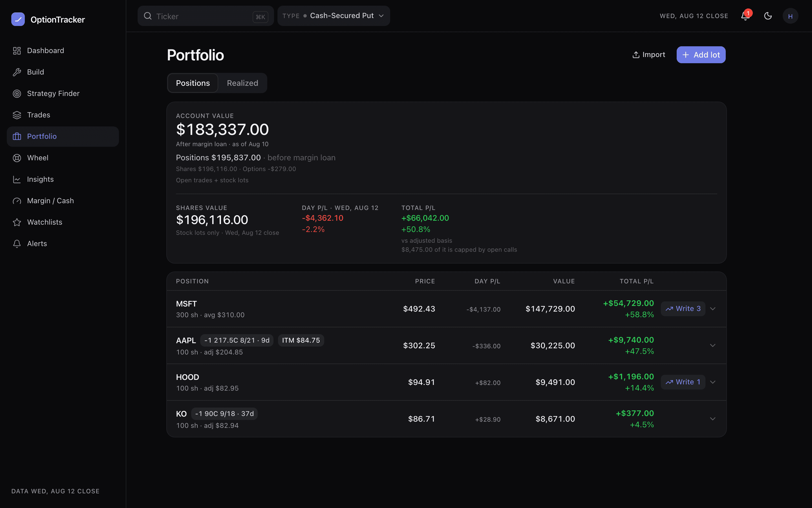
Task: Click the $196,116.00 shares value
Action: [212, 220]
